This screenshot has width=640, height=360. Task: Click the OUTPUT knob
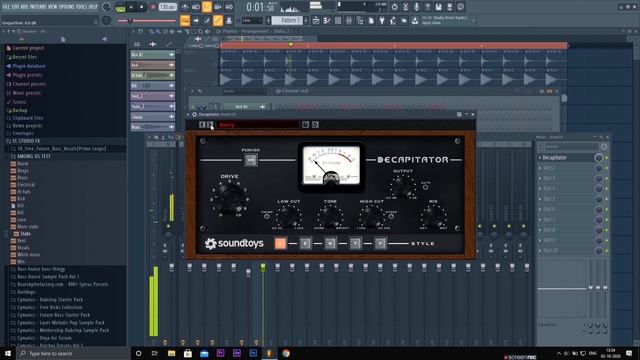tap(402, 187)
